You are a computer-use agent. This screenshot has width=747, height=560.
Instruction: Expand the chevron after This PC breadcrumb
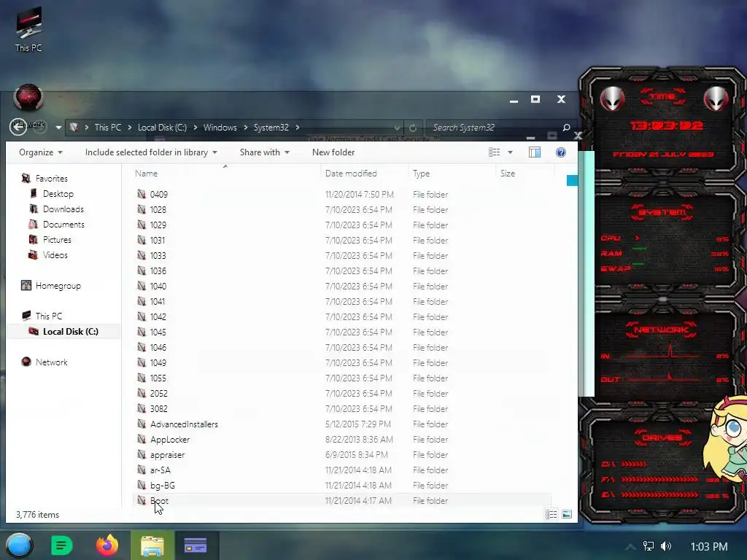130,128
